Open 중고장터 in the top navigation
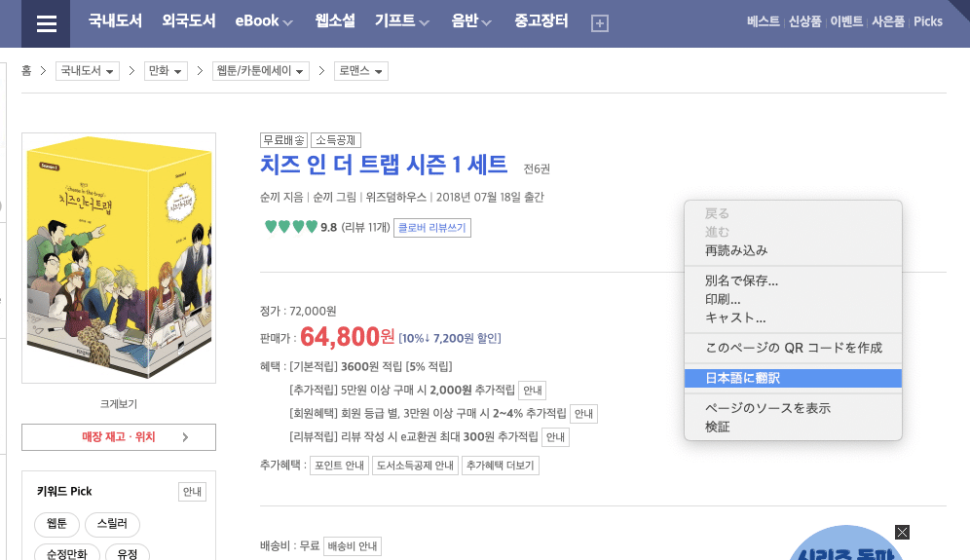Image resolution: width=970 pixels, height=560 pixels. (x=541, y=21)
